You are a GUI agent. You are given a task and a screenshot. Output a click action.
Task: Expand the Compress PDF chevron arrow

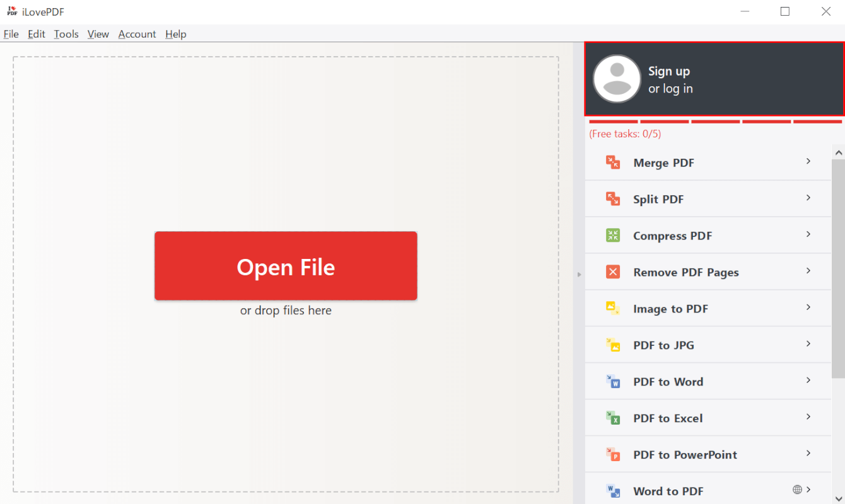tap(808, 235)
